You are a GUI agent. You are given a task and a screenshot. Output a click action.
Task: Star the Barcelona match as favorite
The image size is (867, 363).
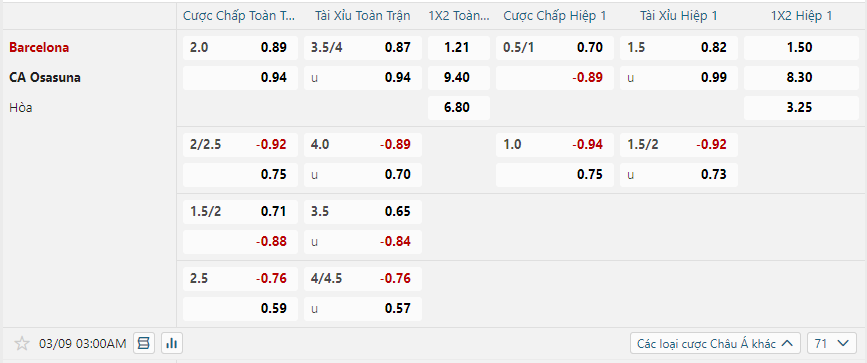pos(22,344)
